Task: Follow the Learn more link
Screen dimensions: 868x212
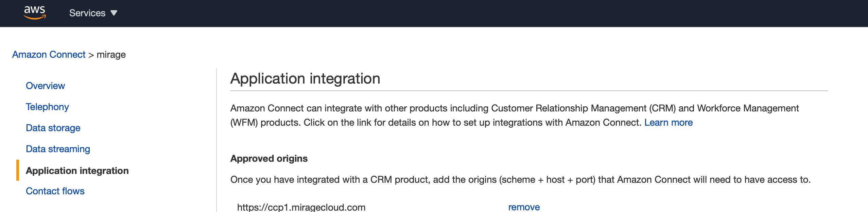Action: pos(668,122)
